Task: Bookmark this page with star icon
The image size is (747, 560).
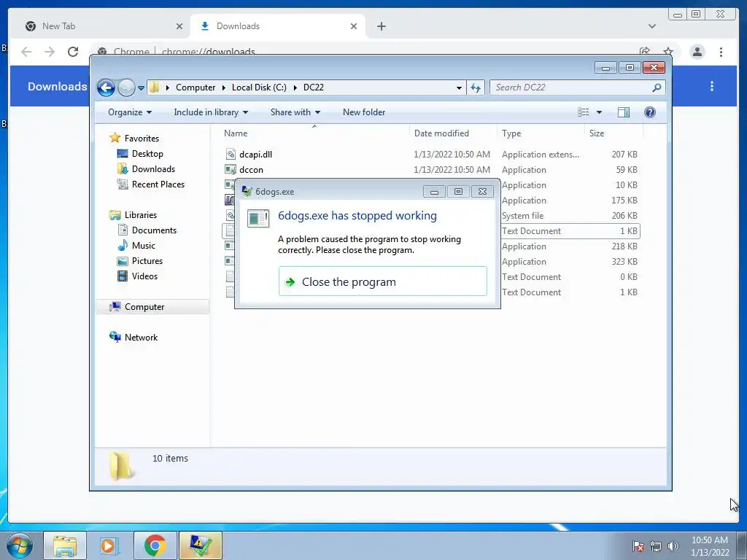Action: click(668, 52)
